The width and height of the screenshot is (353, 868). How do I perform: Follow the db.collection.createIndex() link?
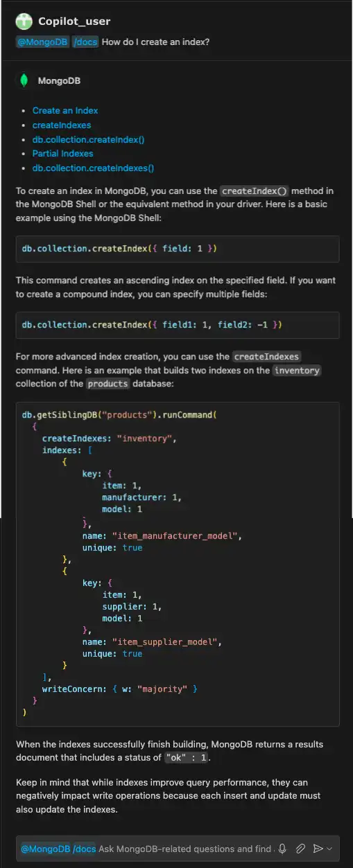88,139
